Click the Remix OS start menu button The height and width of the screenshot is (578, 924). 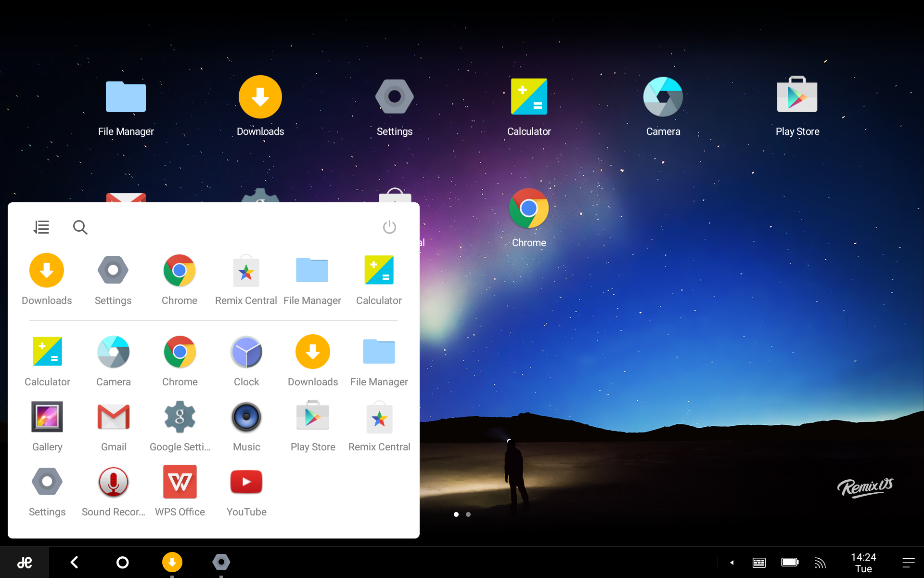(25, 562)
